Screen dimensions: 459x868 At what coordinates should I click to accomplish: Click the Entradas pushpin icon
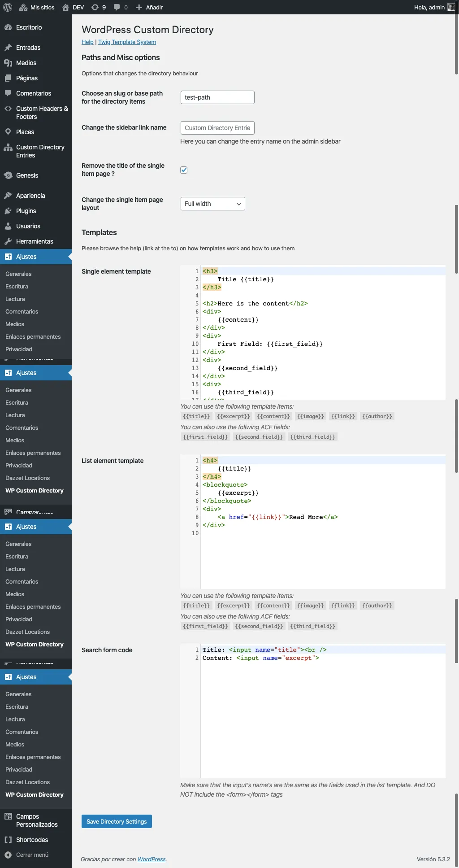click(8, 48)
